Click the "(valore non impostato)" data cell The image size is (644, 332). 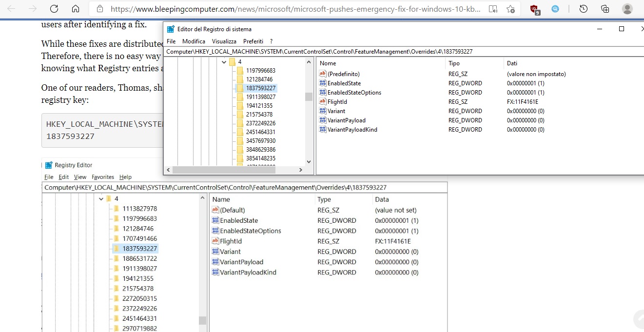[536, 74]
